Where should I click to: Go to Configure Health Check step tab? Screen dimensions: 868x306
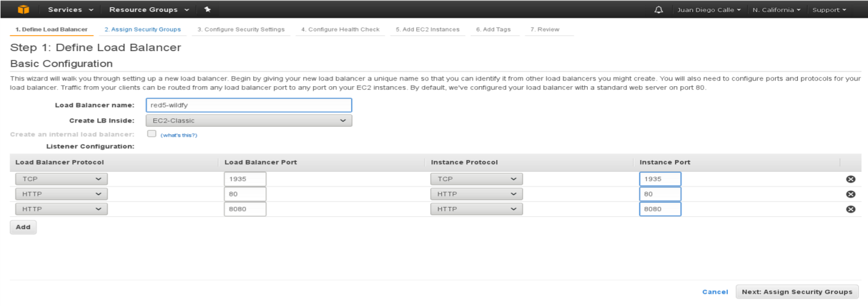pos(341,30)
